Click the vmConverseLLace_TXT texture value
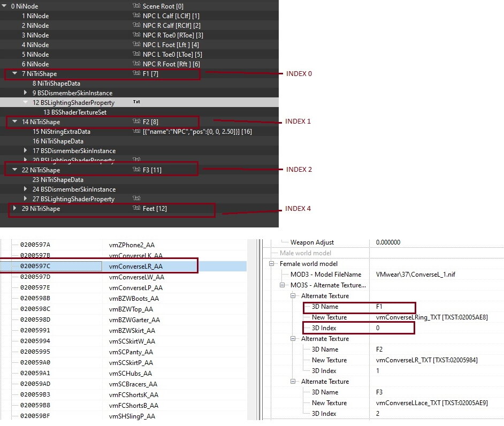This screenshot has height=426, width=504. (x=432, y=402)
